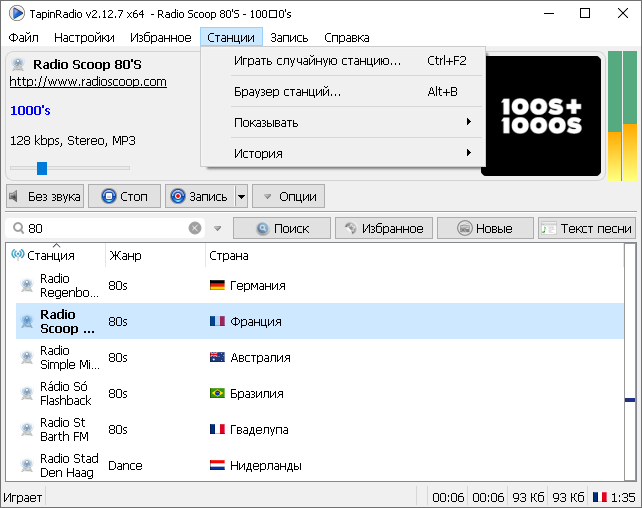Stop playback with Стоп button
Viewport: 642px width, 508px height.
124,196
